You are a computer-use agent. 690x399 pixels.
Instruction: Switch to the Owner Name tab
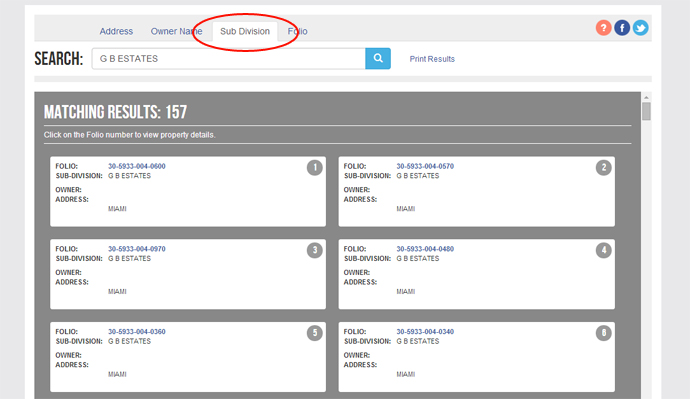pyautogui.click(x=176, y=31)
